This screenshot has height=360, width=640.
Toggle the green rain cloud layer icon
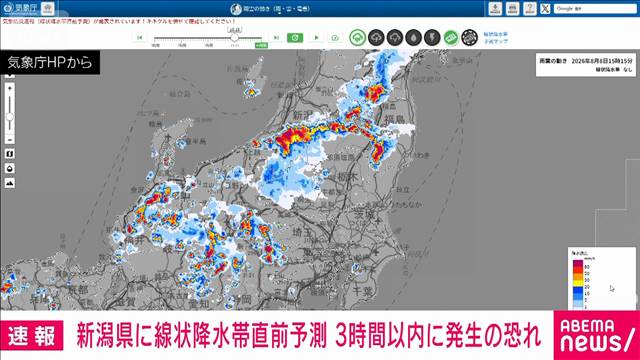coord(358,38)
